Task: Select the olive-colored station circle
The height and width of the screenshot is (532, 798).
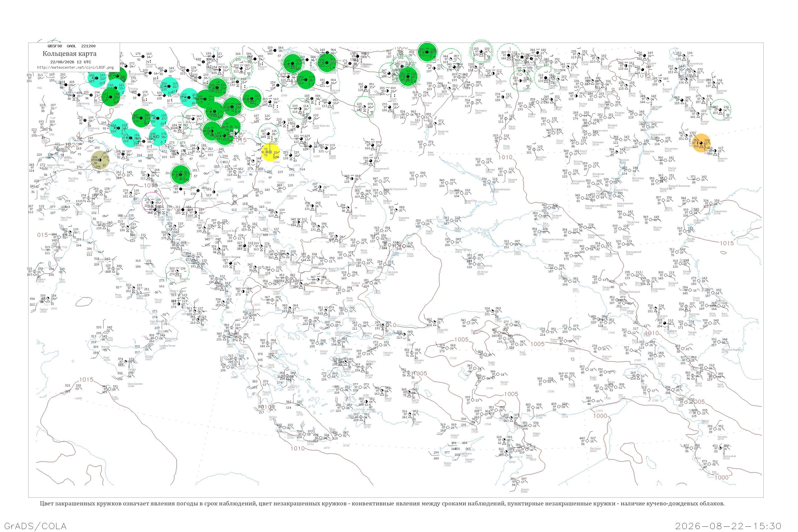Action: [101, 160]
